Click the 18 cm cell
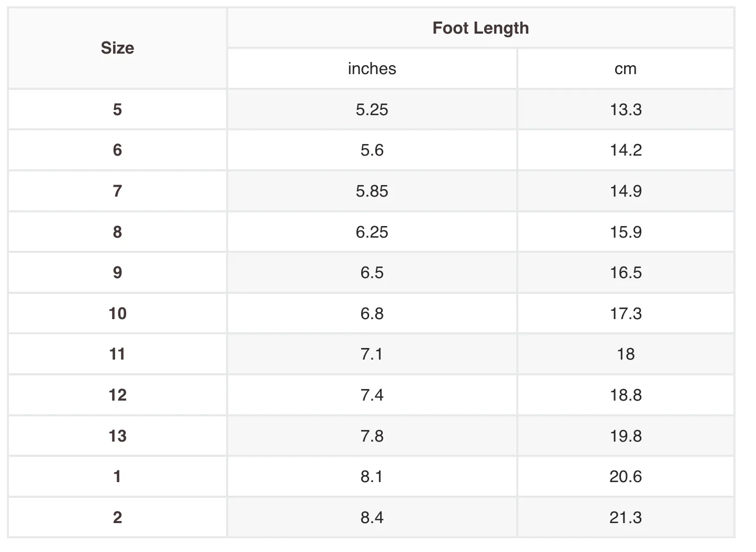This screenshot has height=552, width=756. pos(626,354)
